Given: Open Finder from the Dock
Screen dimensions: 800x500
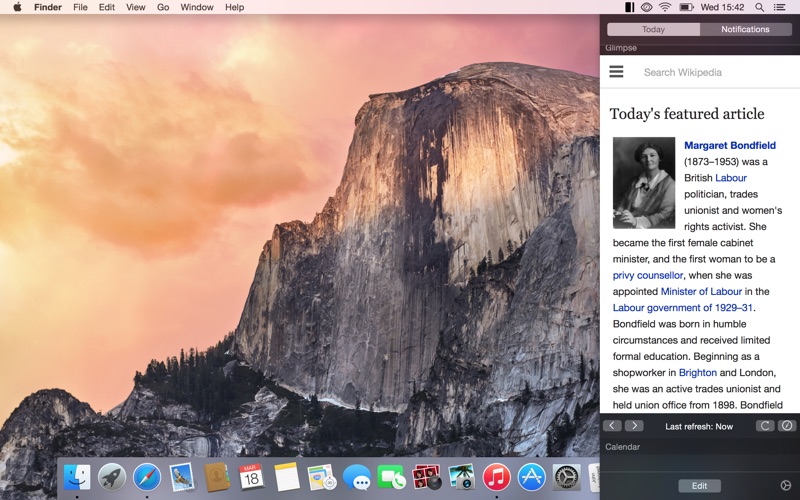Looking at the screenshot, I should 77,478.
